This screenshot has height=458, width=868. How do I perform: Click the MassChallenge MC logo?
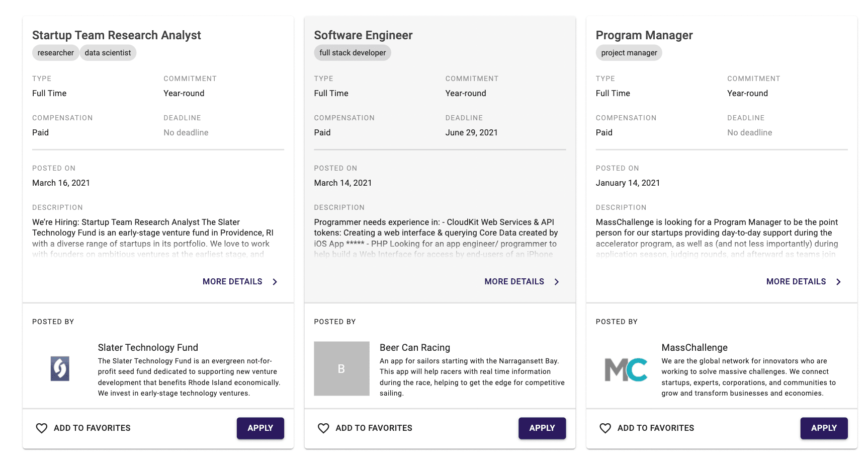click(x=626, y=370)
